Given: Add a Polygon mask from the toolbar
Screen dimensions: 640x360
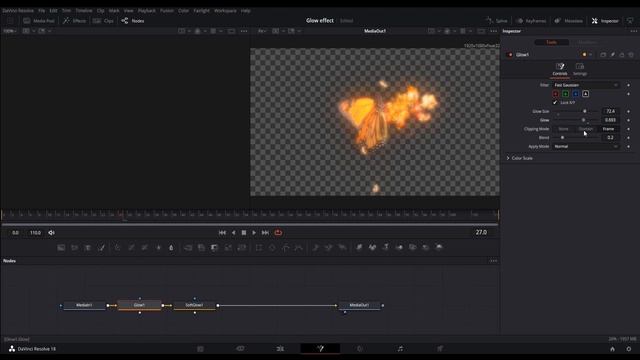Looking at the screenshot, I should click(x=285, y=247).
